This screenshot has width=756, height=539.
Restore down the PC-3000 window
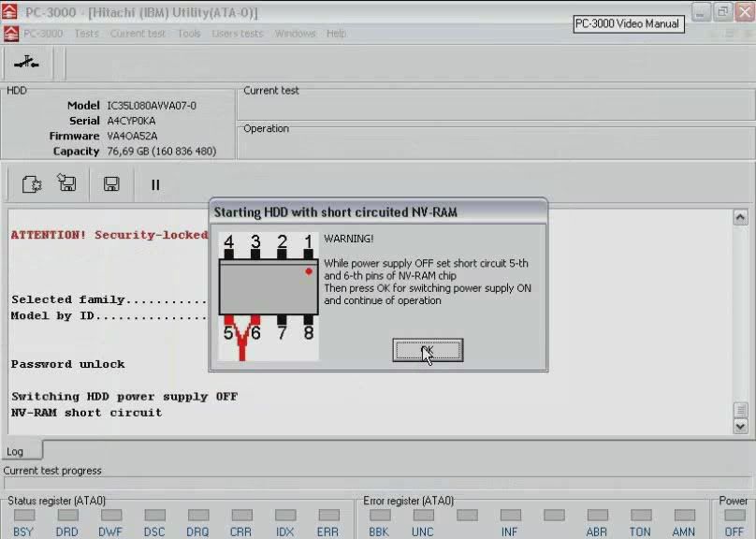coord(722,12)
